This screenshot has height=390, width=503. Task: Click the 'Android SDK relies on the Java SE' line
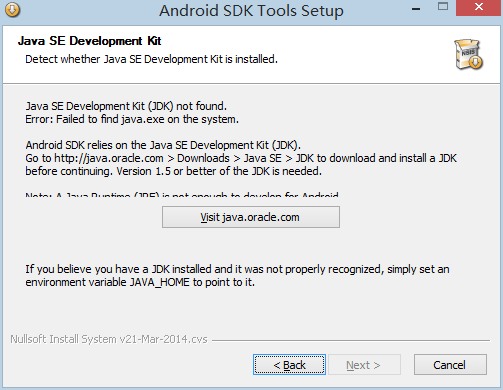(x=163, y=145)
